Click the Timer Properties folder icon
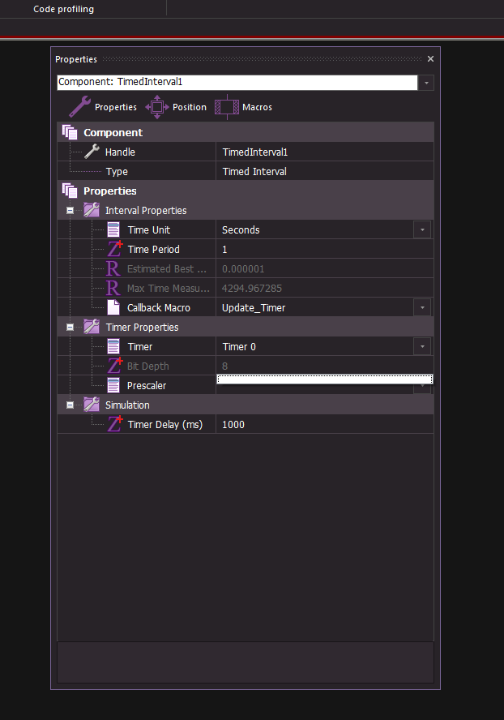This screenshot has height=720, width=504. pyautogui.click(x=91, y=327)
